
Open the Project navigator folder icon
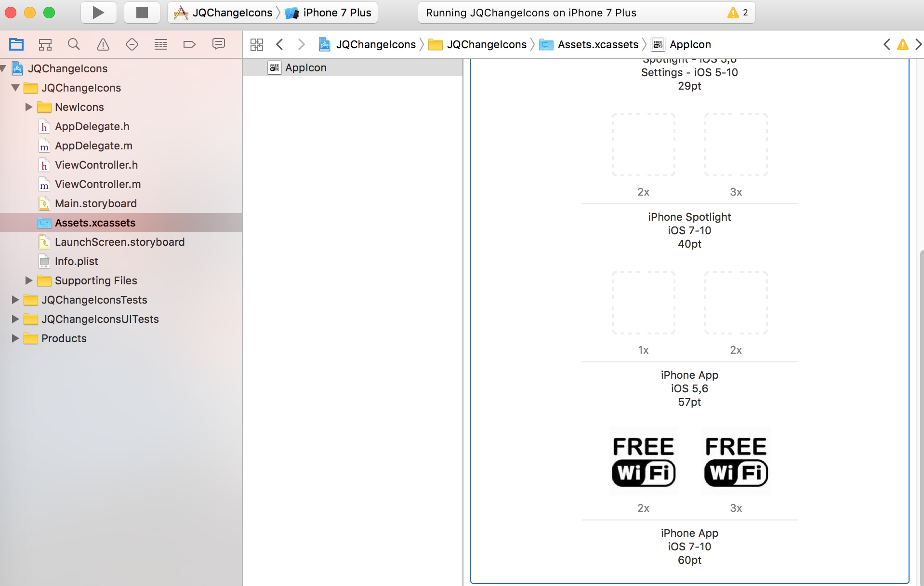[16, 44]
